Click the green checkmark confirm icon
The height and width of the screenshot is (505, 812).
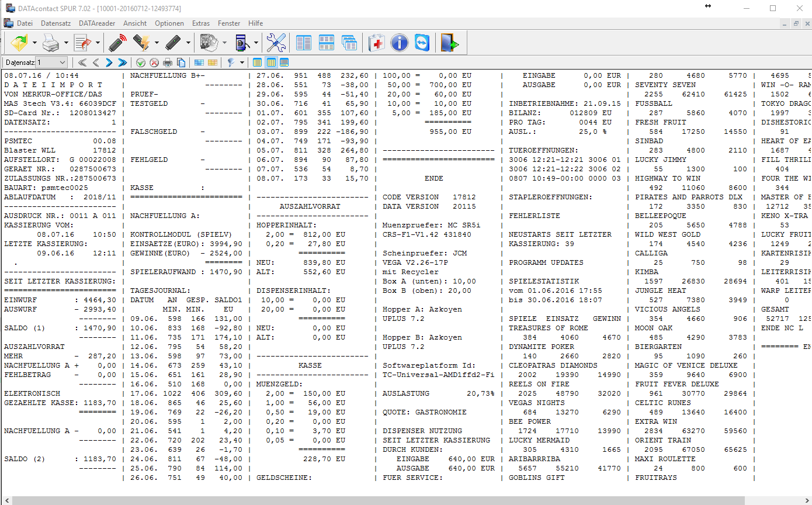pyautogui.click(x=141, y=63)
